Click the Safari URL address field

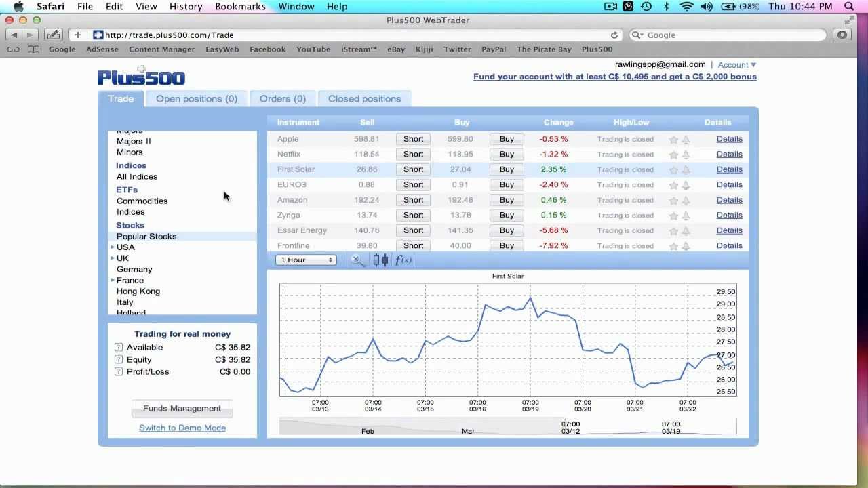click(x=357, y=35)
